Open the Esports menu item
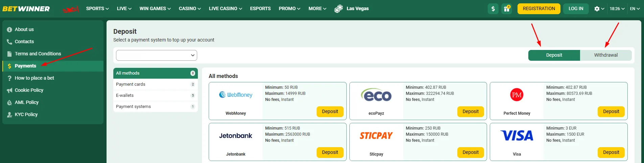The image size is (644, 163). tap(260, 8)
